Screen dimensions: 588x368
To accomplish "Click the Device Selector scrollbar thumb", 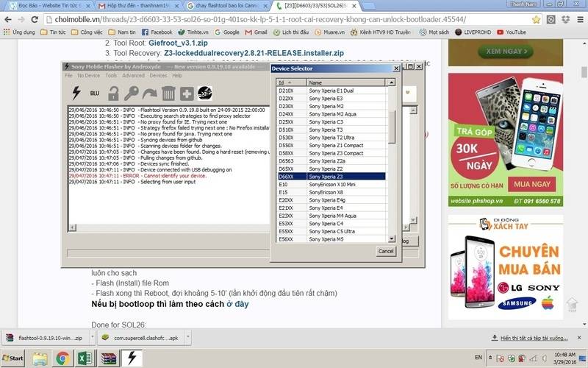I will 392,127.
